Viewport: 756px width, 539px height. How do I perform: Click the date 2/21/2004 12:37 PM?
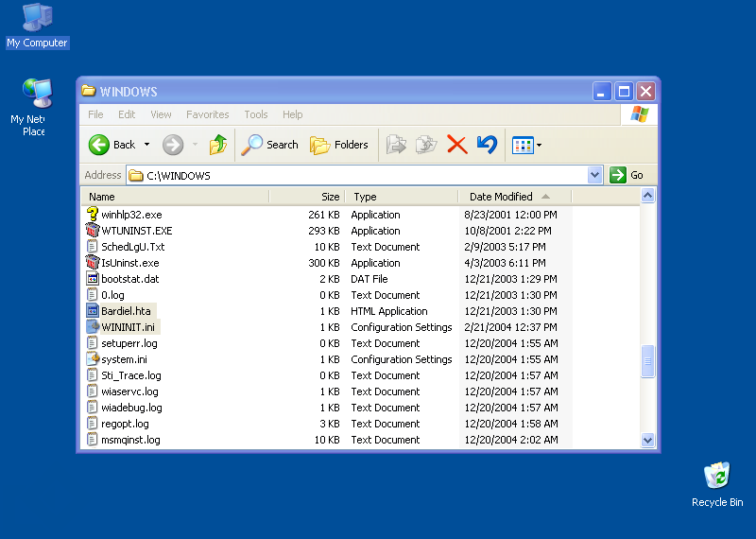click(x=510, y=326)
